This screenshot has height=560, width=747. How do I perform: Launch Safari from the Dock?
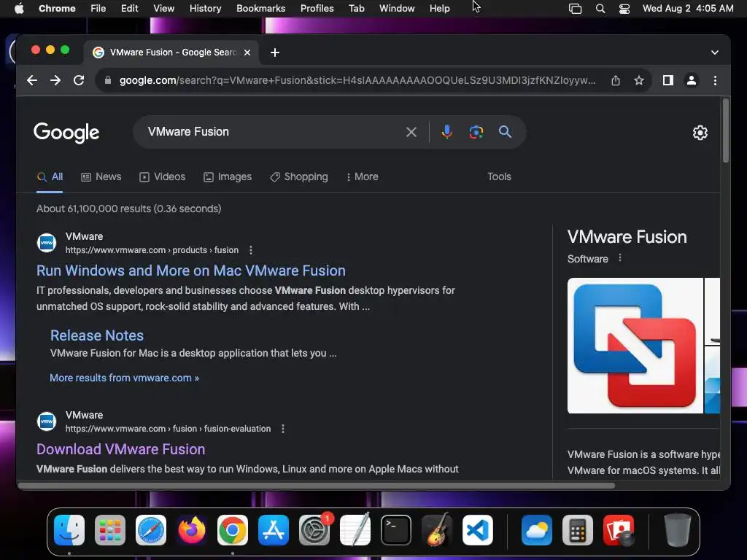coord(151,530)
